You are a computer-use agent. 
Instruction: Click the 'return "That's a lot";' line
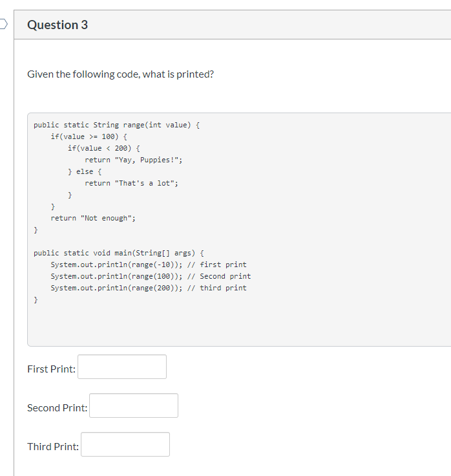coord(131,184)
